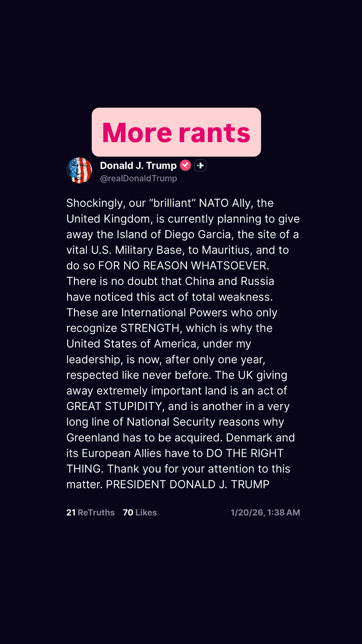Image resolution: width=362 pixels, height=644 pixels.
Task: Click the PRESIDENT DONALD J. TRUMP signature
Action: 188,484
